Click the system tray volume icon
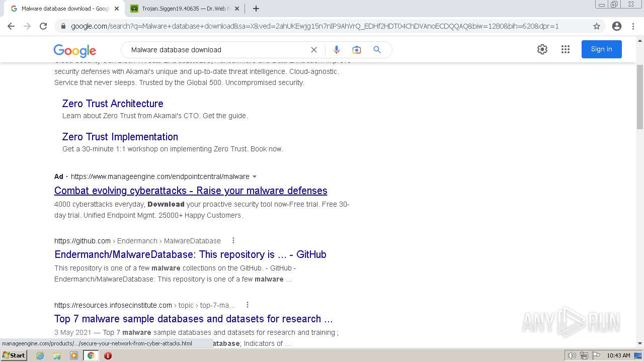 (x=572, y=355)
